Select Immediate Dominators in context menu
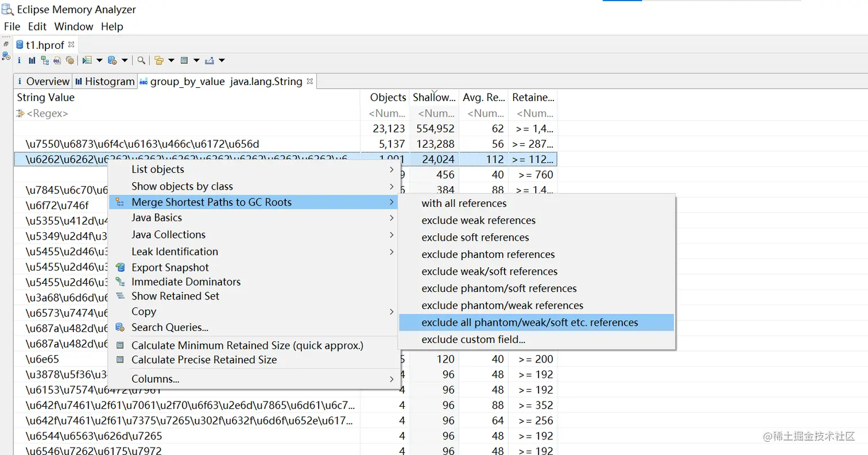The height and width of the screenshot is (455, 868). (x=186, y=282)
